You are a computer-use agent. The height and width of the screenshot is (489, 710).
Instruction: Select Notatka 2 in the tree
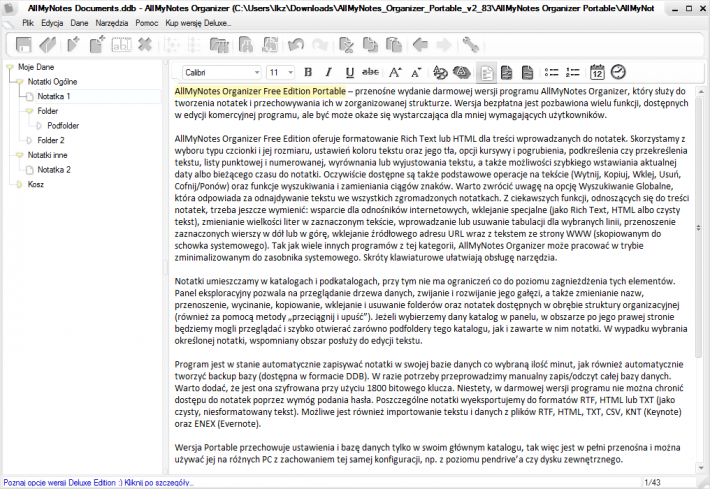[x=54, y=170]
